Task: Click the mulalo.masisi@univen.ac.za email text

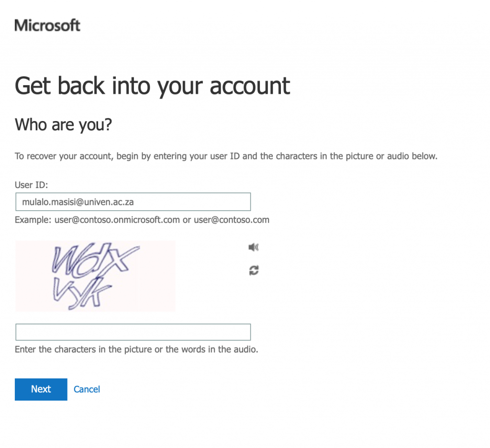Action: click(x=78, y=202)
